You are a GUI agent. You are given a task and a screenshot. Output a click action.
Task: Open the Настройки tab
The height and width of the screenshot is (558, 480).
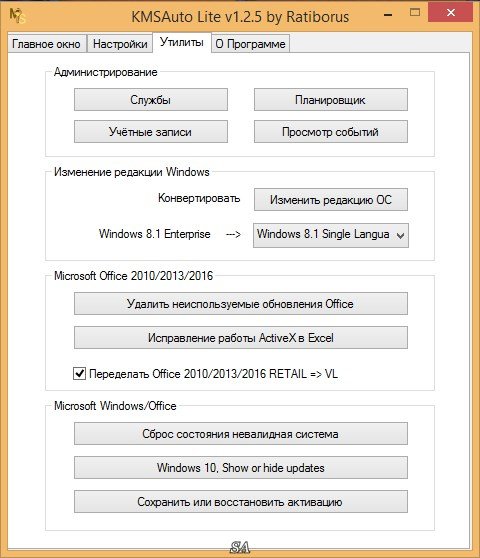point(120,44)
